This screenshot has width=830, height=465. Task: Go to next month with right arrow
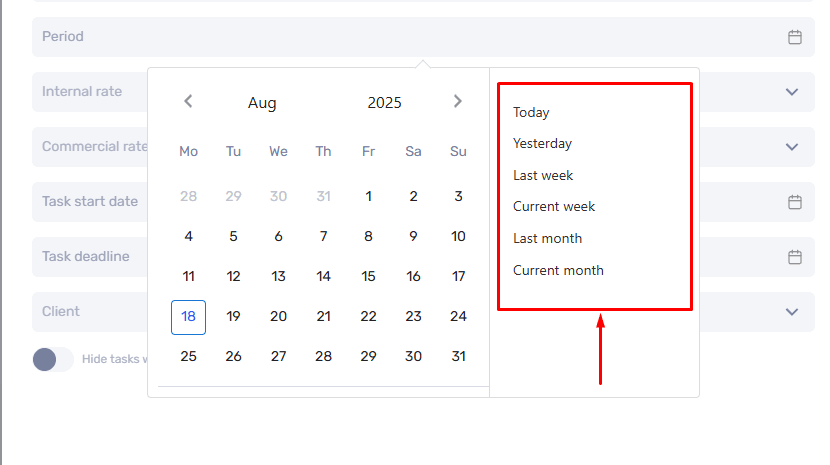458,101
